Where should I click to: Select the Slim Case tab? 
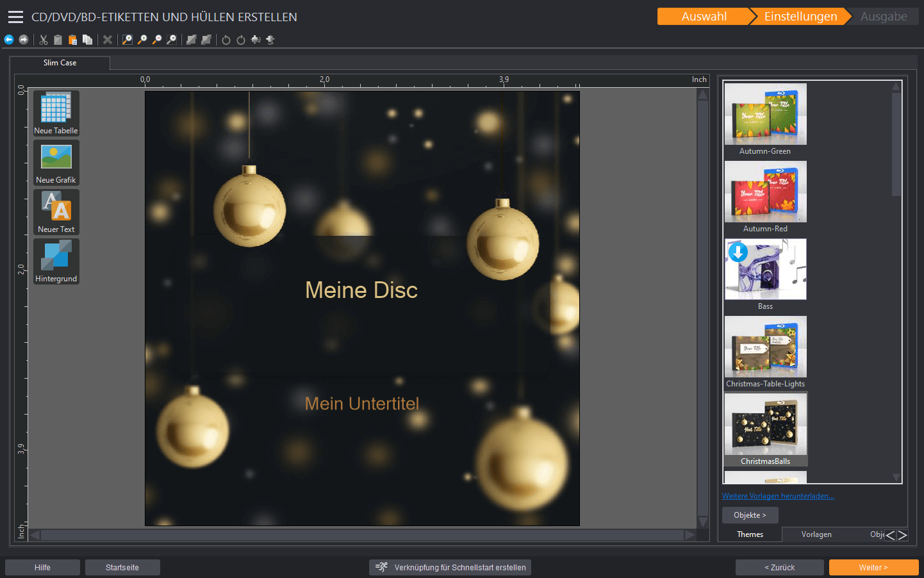[x=60, y=63]
